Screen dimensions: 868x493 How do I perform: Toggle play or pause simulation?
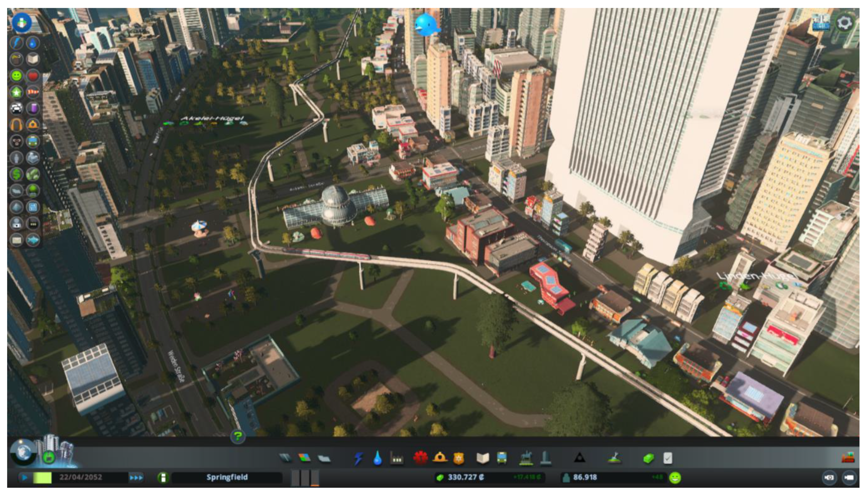(x=24, y=478)
